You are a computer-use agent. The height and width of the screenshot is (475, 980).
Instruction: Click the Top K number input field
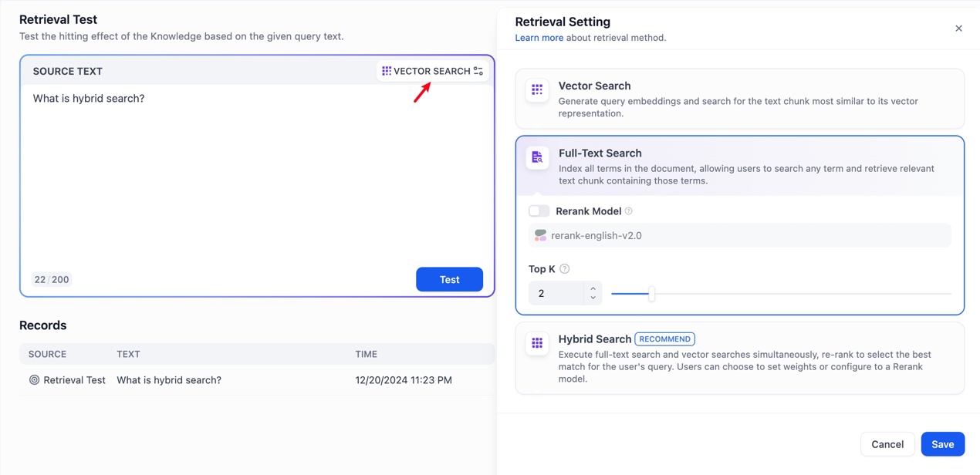[x=557, y=293]
